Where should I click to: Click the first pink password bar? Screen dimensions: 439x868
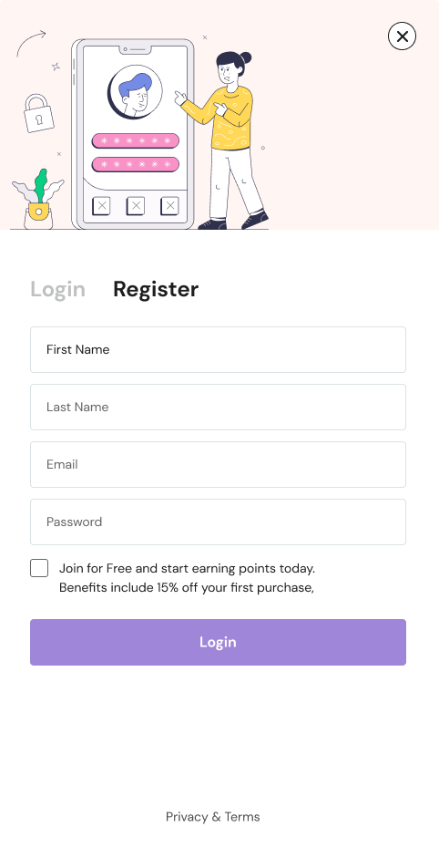(136, 141)
